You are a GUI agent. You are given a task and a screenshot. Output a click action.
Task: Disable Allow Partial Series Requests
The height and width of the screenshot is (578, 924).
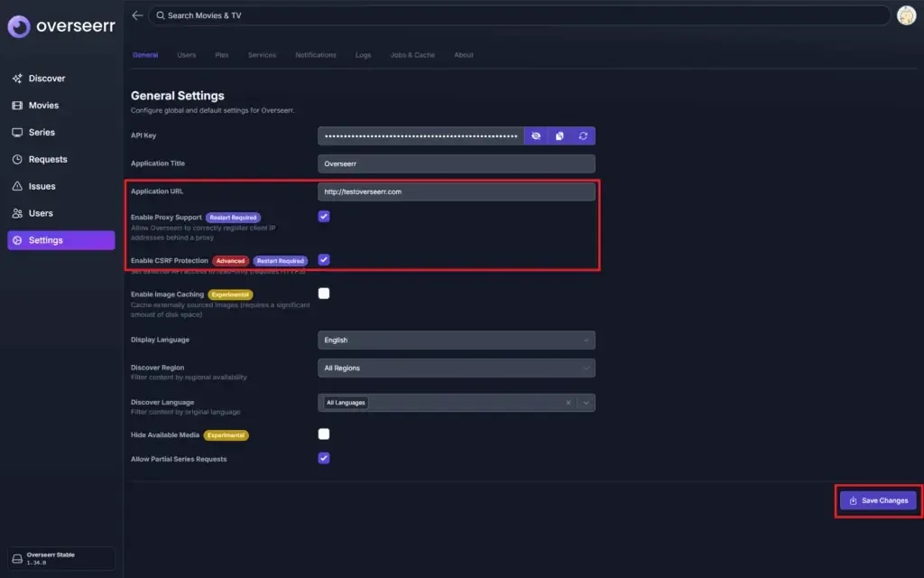pos(324,458)
